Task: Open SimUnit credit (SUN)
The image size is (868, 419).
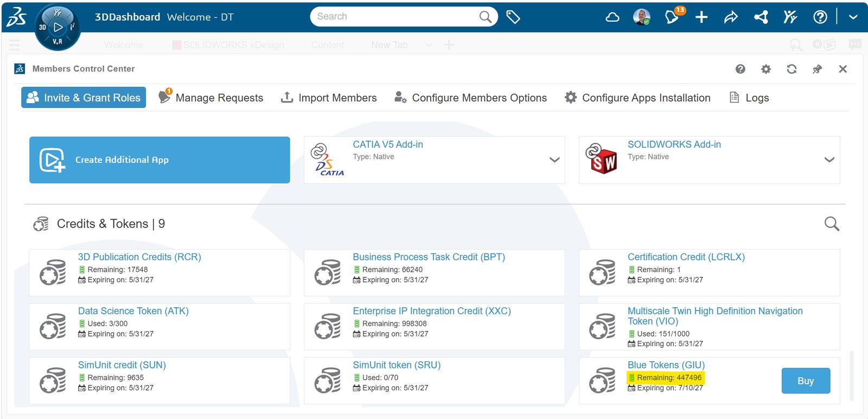Action: [122, 365]
